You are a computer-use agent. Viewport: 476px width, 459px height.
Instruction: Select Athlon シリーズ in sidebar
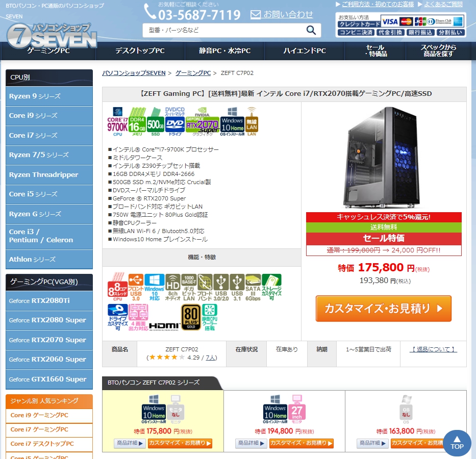(x=49, y=259)
